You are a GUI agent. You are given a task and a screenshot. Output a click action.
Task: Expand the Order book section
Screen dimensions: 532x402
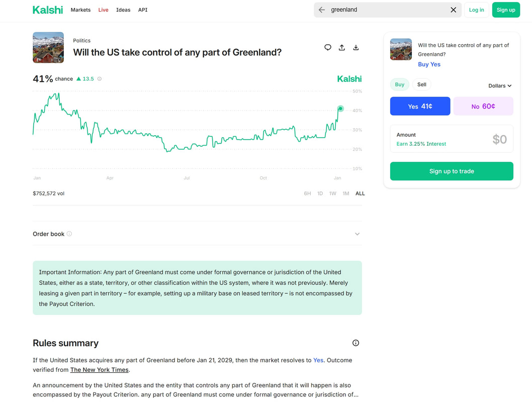tap(357, 234)
